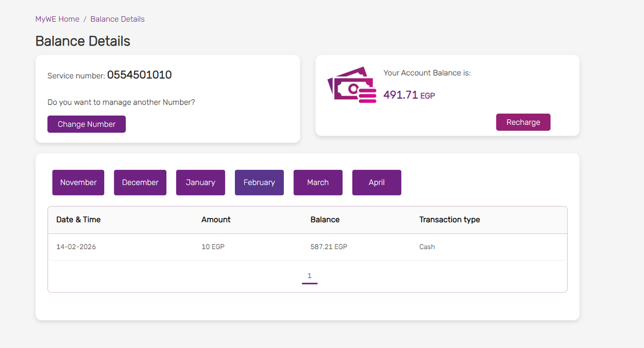Click the service number 0554501010
644x348 pixels.
pos(139,75)
